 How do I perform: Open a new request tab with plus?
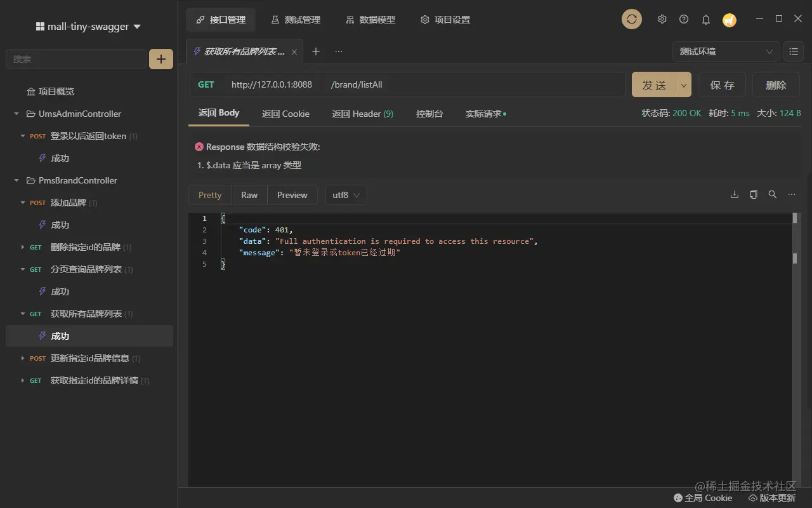point(316,51)
